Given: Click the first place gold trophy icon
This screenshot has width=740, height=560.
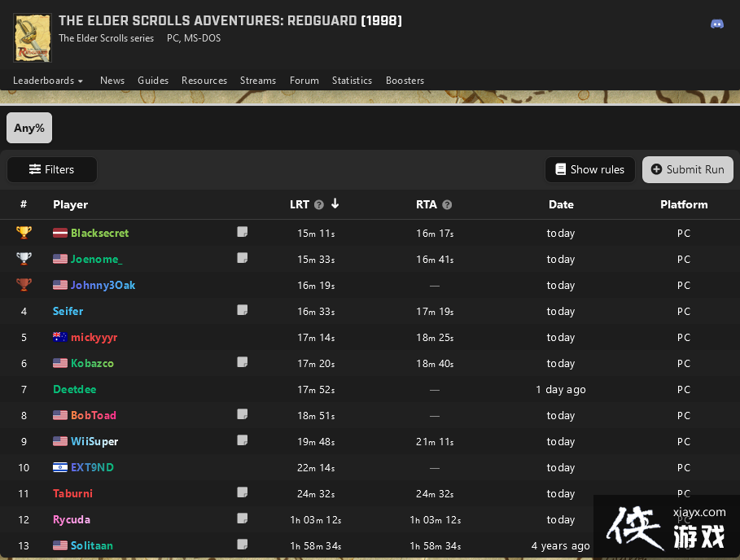Looking at the screenshot, I should pos(24,233).
